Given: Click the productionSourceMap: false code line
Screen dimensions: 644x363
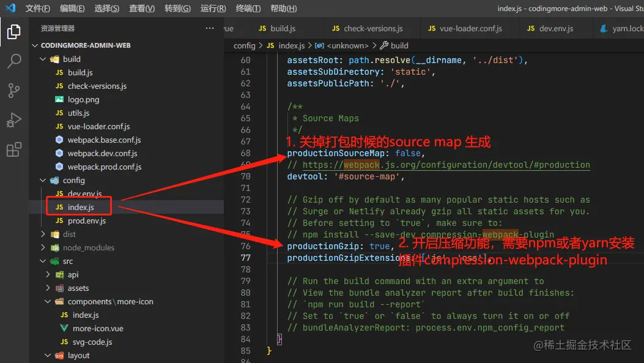Looking at the screenshot, I should click(356, 153).
